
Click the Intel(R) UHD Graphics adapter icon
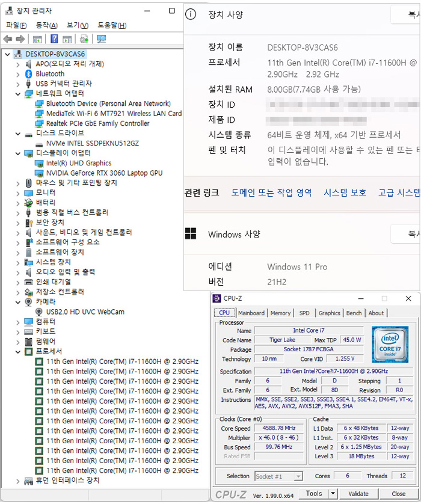tap(39, 163)
